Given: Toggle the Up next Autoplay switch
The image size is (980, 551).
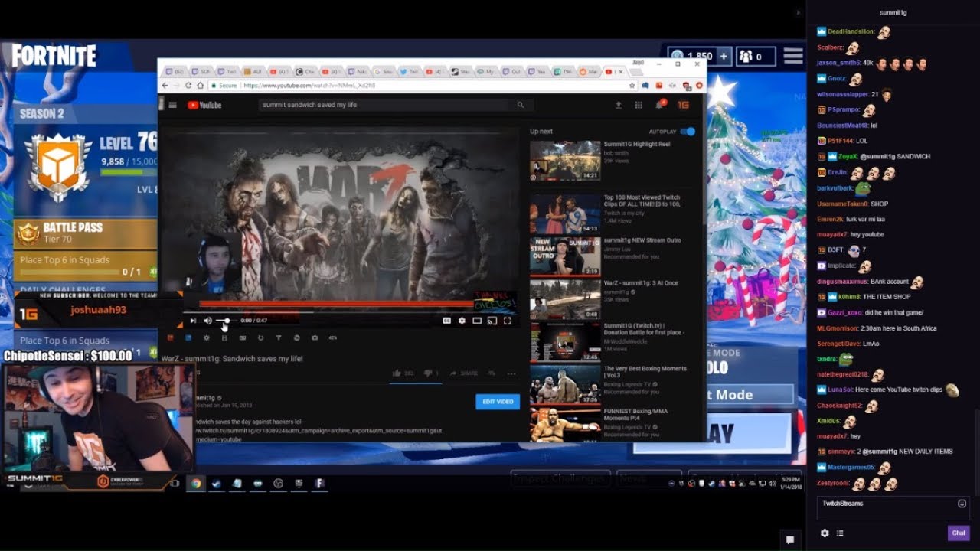Looking at the screenshot, I should click(x=688, y=132).
